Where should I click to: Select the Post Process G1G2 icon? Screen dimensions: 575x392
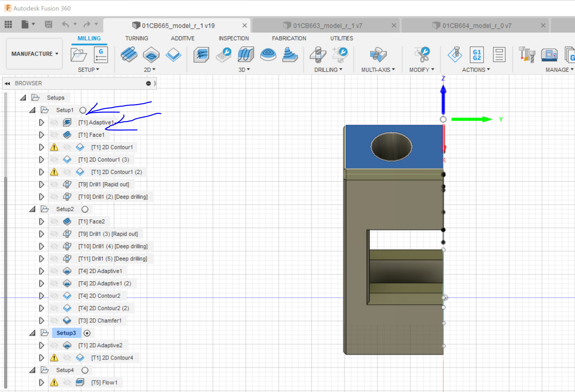476,55
